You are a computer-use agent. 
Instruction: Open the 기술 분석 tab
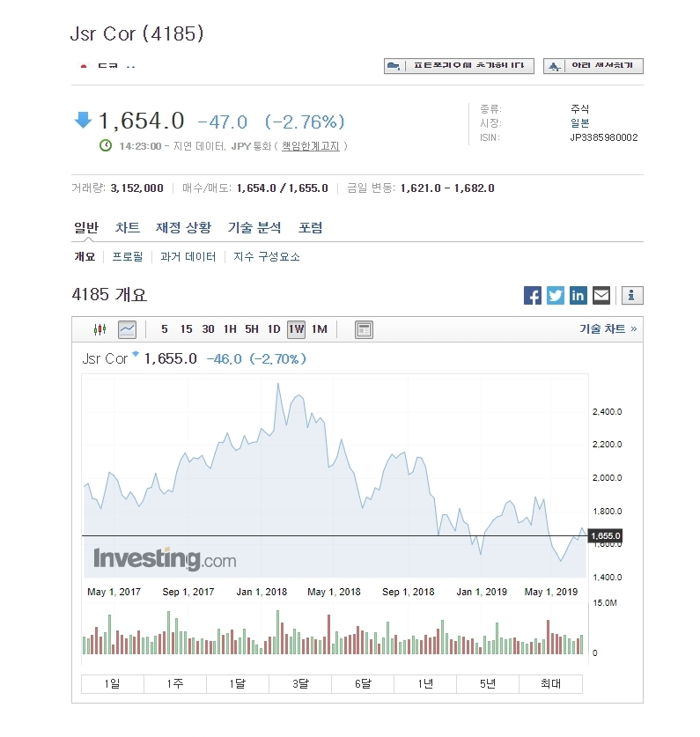[x=254, y=227]
